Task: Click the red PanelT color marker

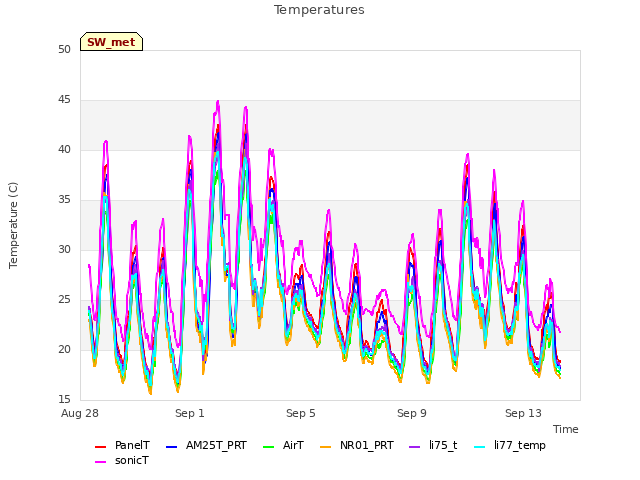Action: click(100, 447)
